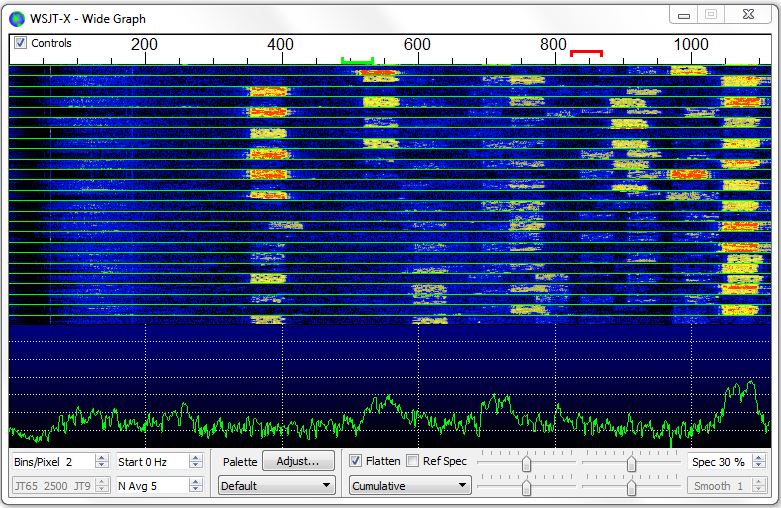The height and width of the screenshot is (508, 781).
Task: Enable the Ref Spec checkbox
Action: coord(413,461)
